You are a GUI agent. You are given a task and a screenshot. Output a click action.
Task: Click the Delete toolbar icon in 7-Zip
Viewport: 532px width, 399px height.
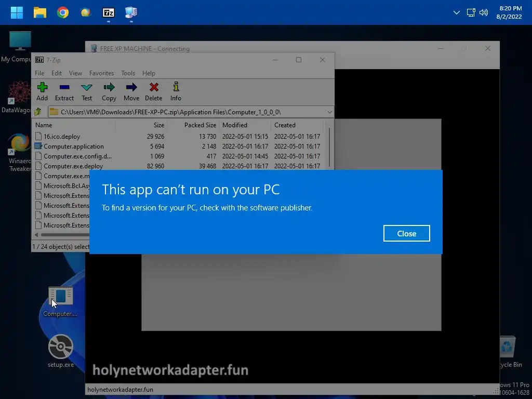[x=154, y=91]
